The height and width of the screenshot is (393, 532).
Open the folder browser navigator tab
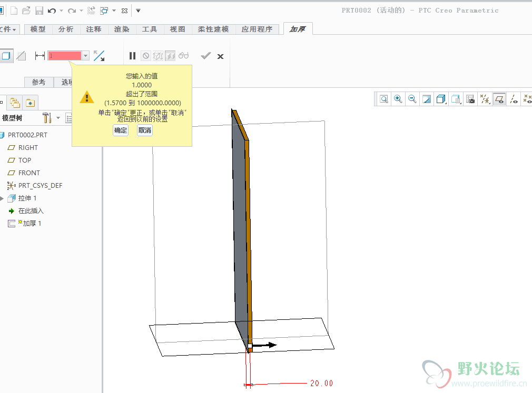[x=15, y=103]
